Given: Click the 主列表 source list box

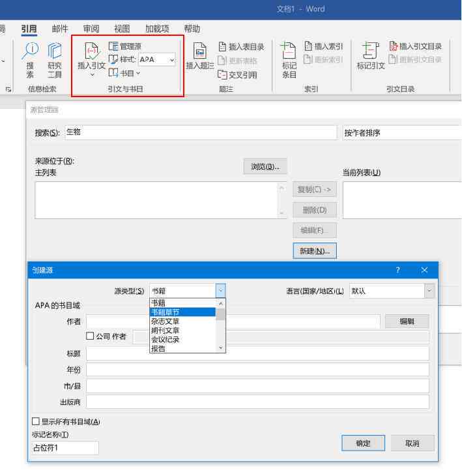Looking at the screenshot, I should [161, 200].
